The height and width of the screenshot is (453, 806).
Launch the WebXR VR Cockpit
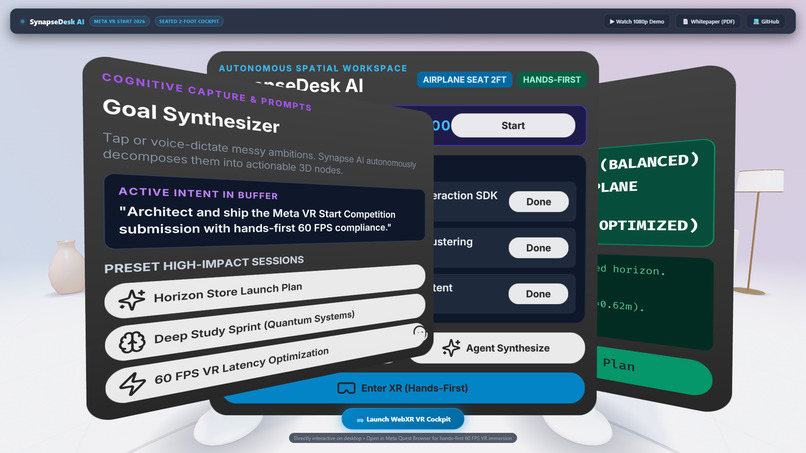(403, 420)
